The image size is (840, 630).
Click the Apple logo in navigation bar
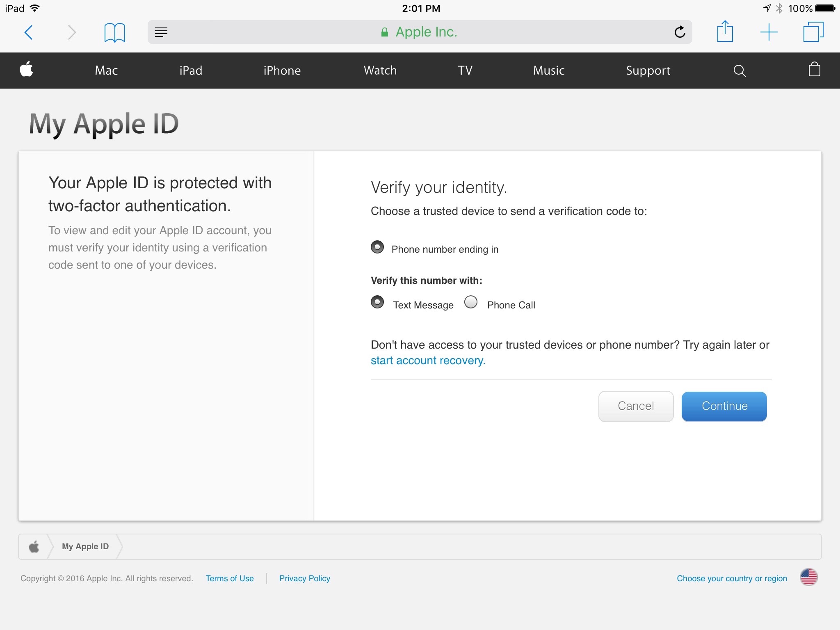pos(27,69)
